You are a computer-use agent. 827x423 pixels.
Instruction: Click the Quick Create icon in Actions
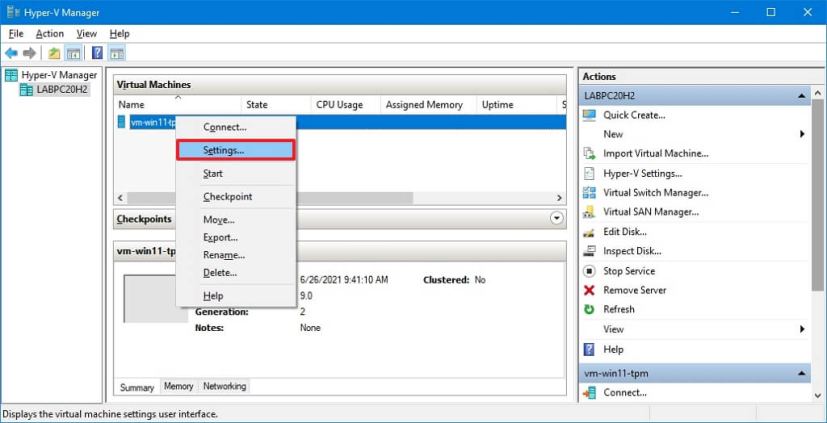589,115
